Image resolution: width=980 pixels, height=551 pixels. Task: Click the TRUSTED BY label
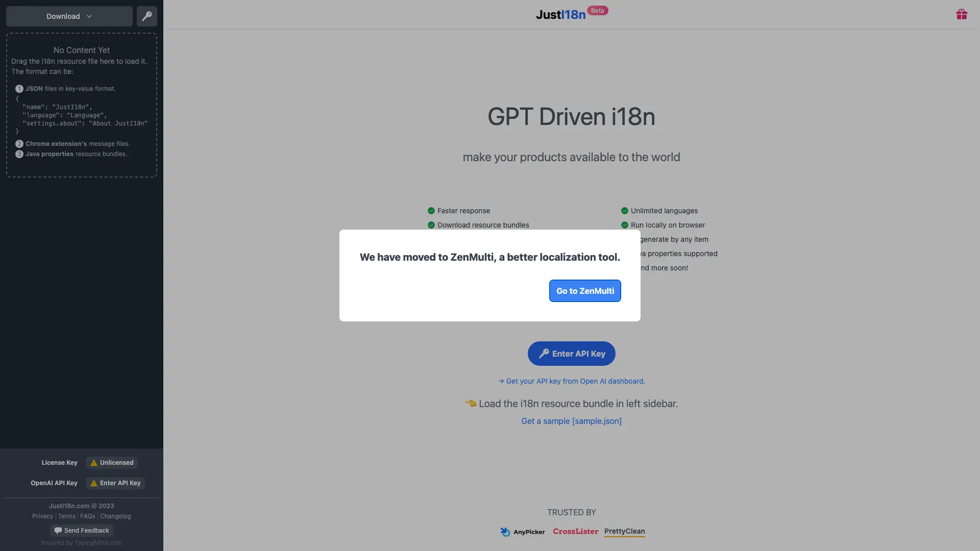pos(571,512)
